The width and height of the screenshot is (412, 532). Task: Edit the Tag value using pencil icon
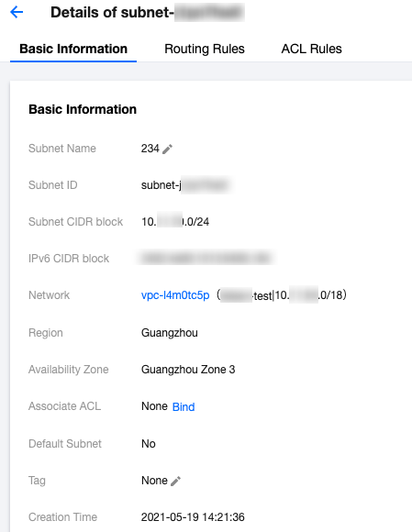[x=175, y=482]
